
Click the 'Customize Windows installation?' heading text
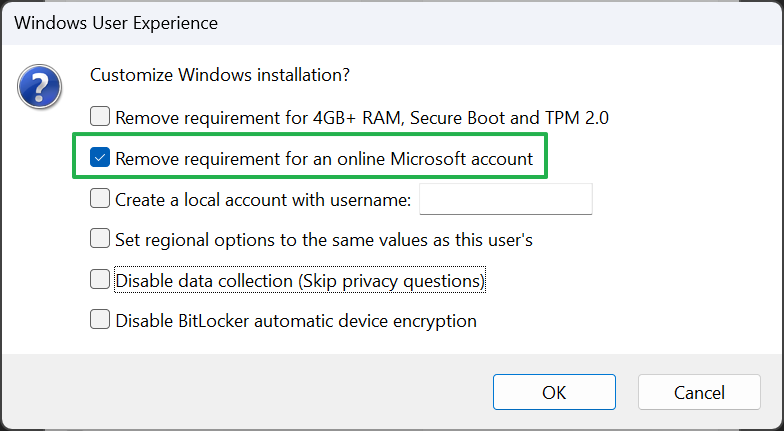click(x=220, y=75)
